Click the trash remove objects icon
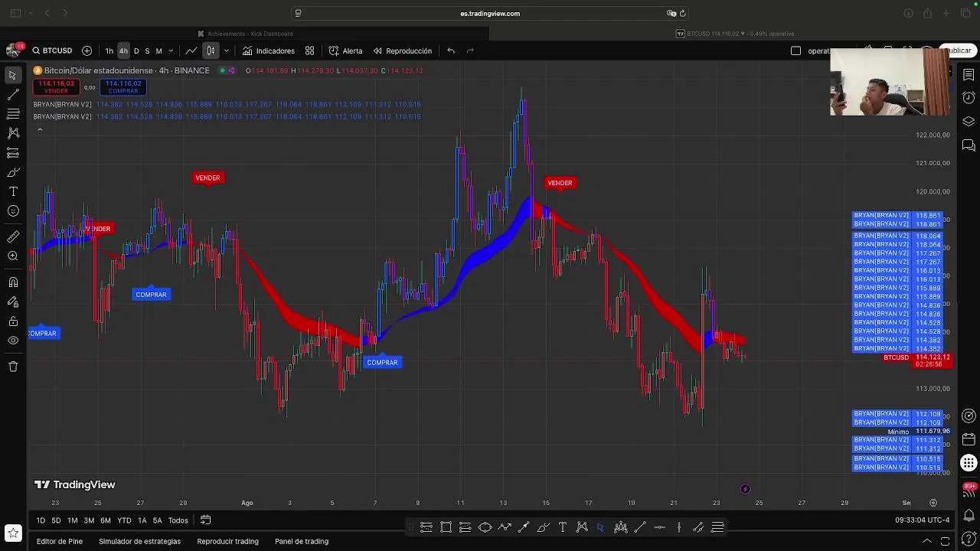The width and height of the screenshot is (980, 551). pos(13,367)
